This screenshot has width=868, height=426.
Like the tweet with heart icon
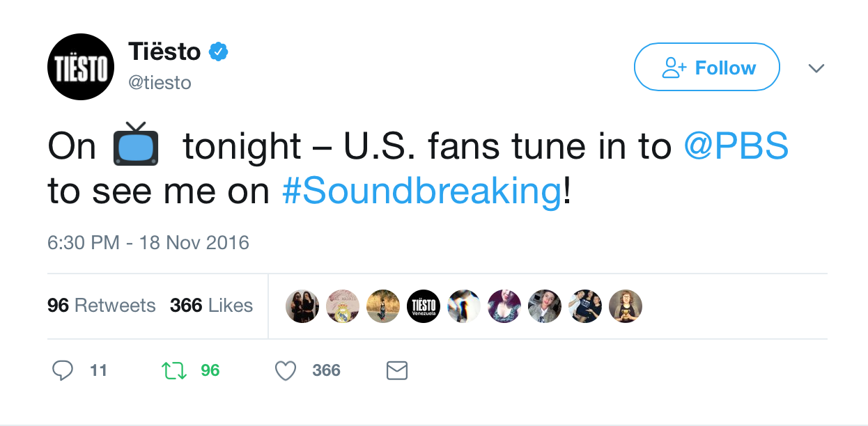click(x=286, y=371)
